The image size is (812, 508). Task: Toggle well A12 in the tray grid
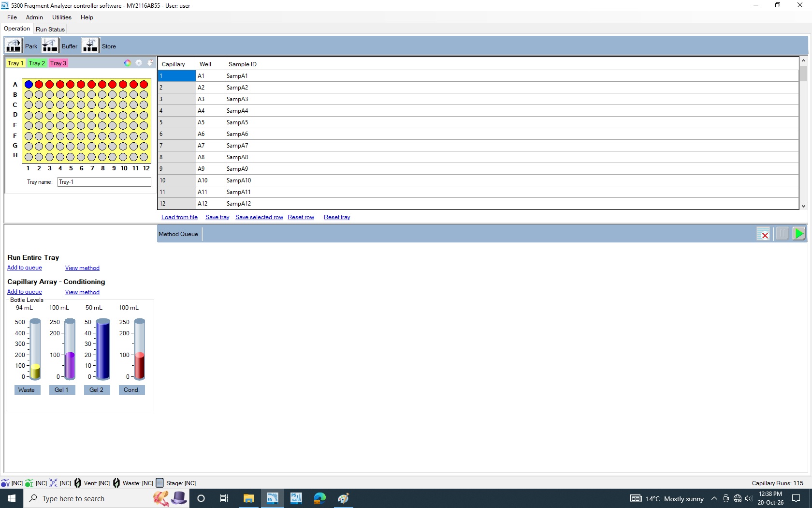click(144, 84)
